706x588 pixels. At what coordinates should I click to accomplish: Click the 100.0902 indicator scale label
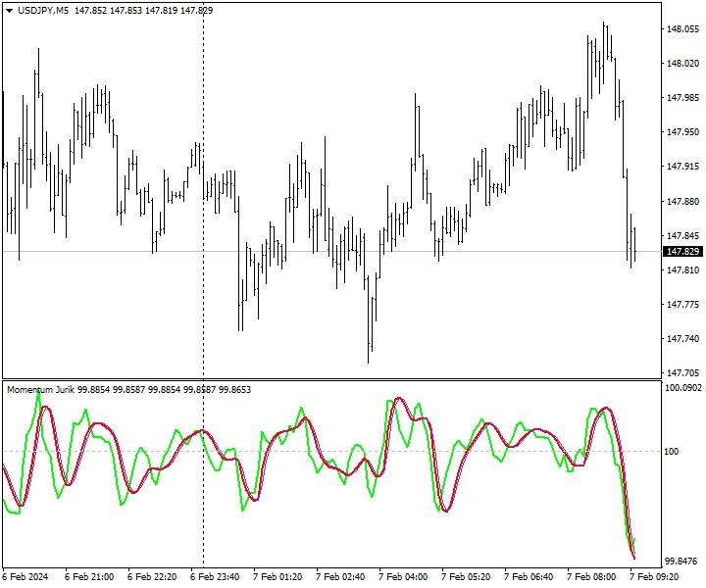pos(682,388)
